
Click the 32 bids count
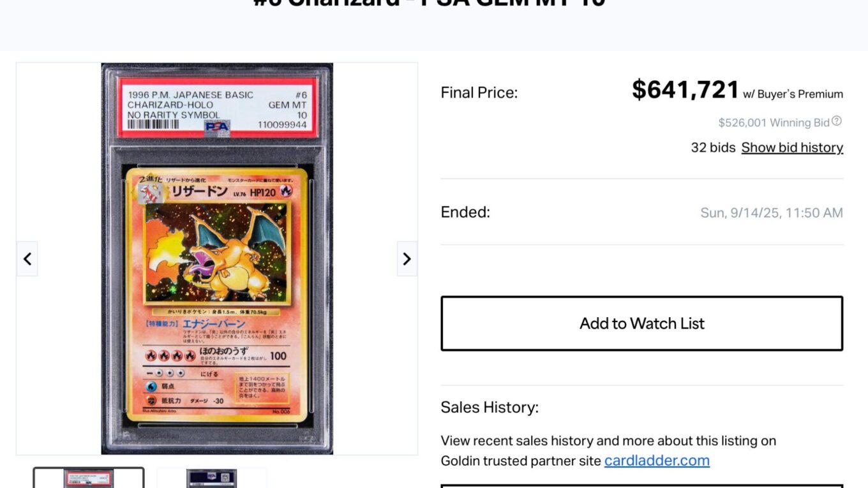pos(713,147)
